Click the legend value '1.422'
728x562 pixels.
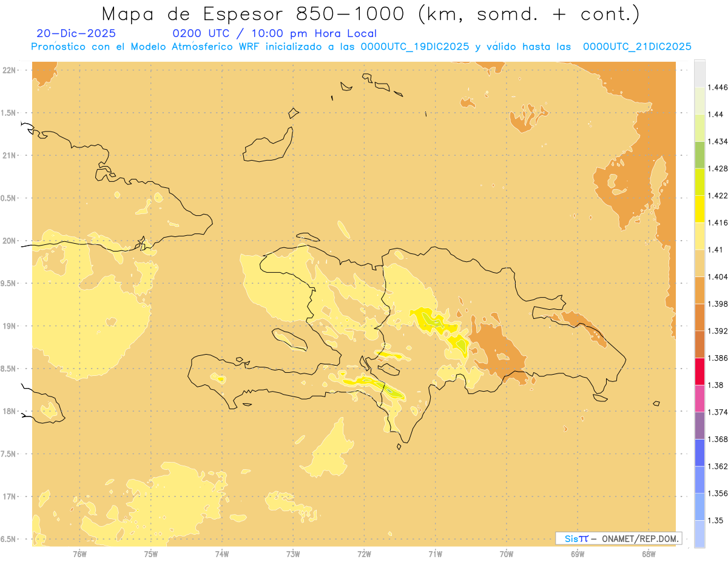tap(717, 195)
